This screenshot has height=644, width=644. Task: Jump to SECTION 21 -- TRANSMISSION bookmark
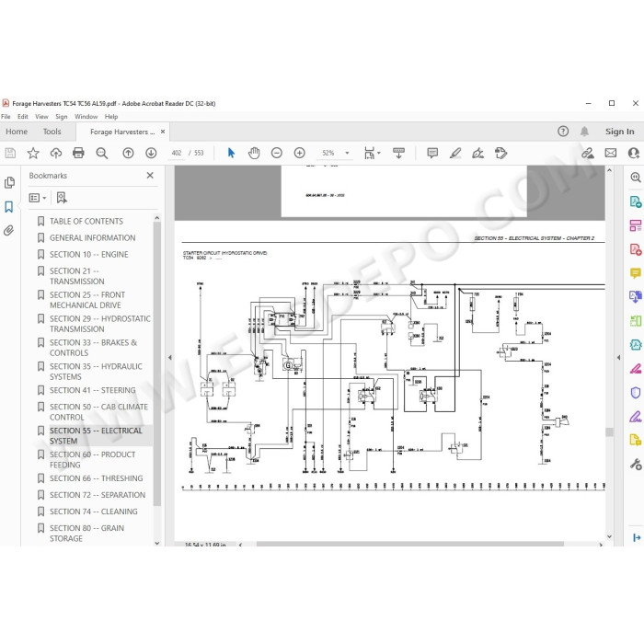76,276
